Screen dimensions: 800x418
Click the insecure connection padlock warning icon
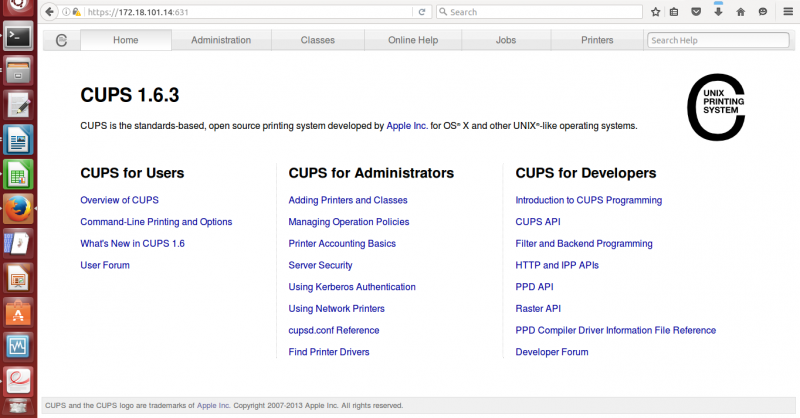click(77, 12)
